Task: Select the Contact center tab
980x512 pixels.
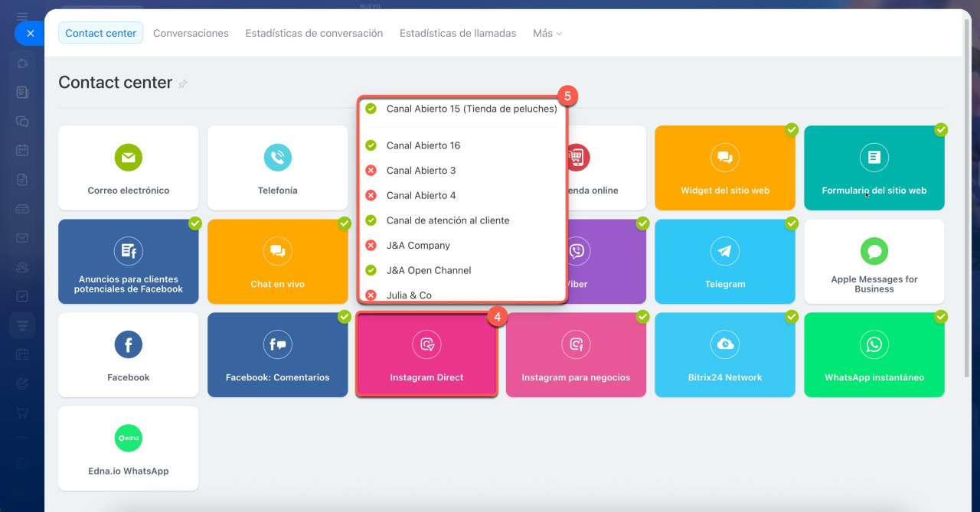Action: pyautogui.click(x=101, y=33)
